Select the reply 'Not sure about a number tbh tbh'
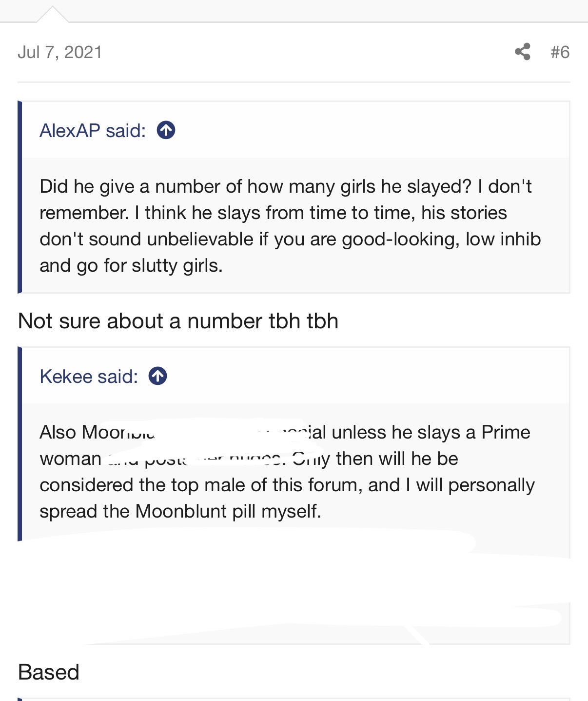The height and width of the screenshot is (701, 588). pos(178,321)
